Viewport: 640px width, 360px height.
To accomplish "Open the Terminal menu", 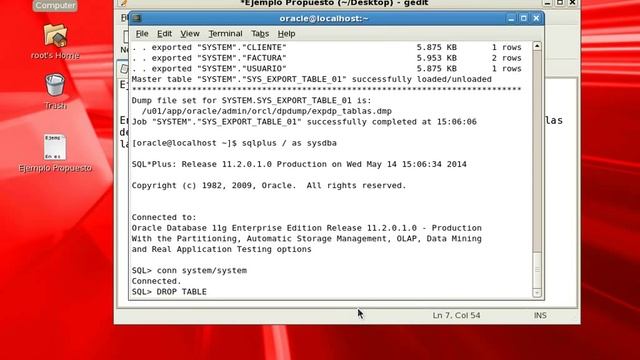I will [225, 34].
